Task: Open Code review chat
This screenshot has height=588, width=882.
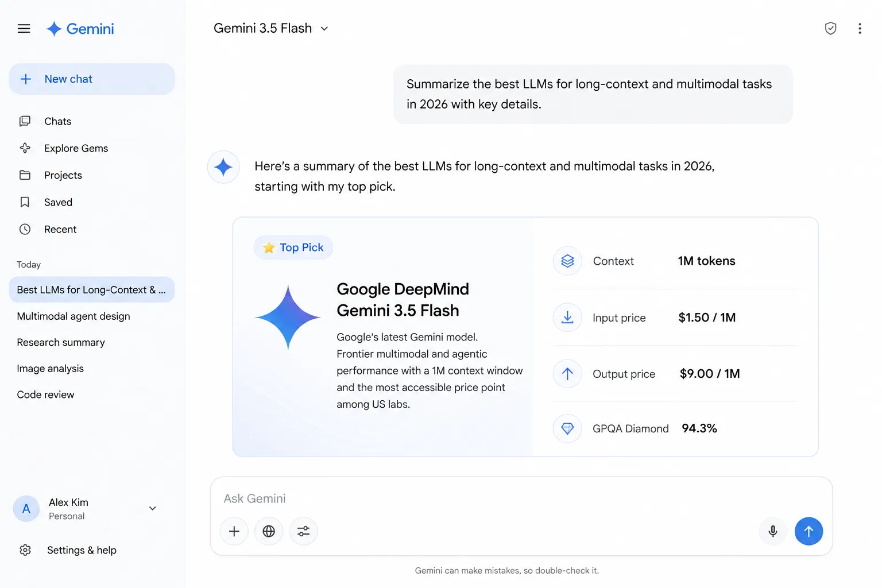Action: click(x=46, y=394)
